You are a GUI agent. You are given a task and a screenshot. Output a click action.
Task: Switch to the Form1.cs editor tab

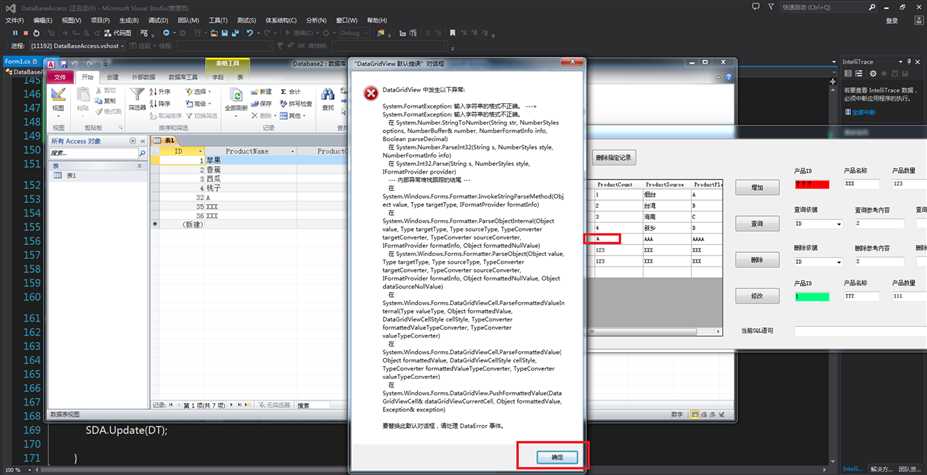21,62
